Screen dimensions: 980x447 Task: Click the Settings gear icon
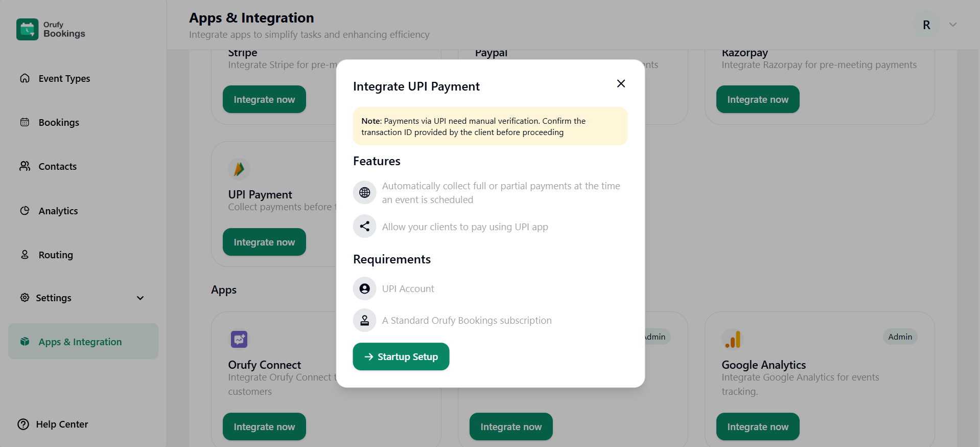click(x=25, y=298)
